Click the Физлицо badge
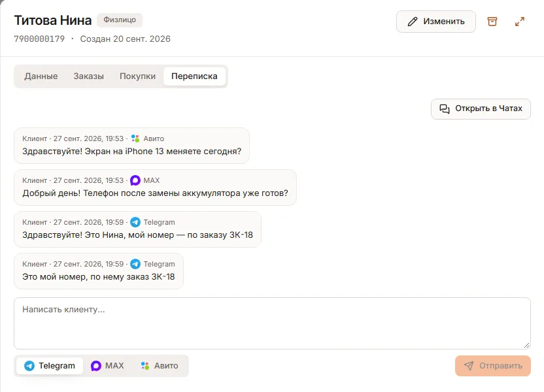 click(x=120, y=20)
